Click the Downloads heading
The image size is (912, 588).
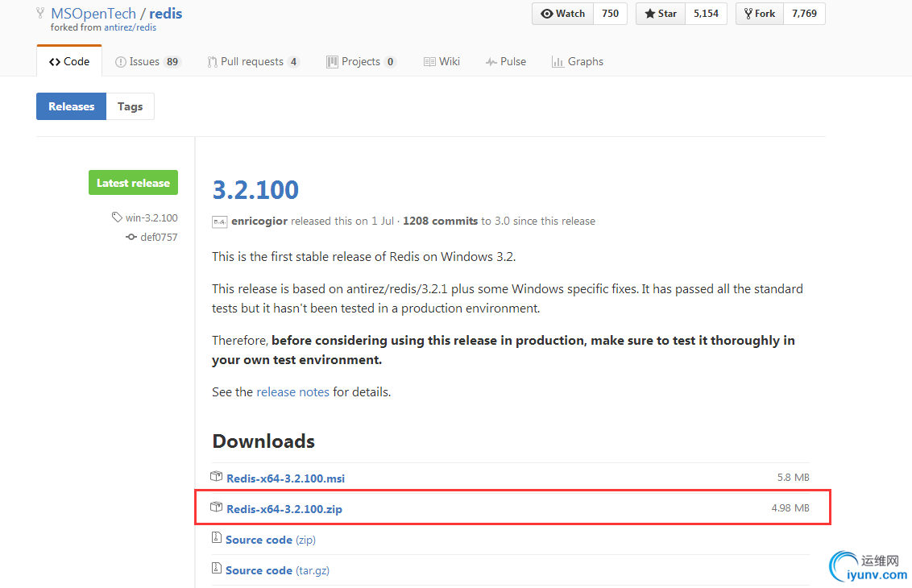263,441
